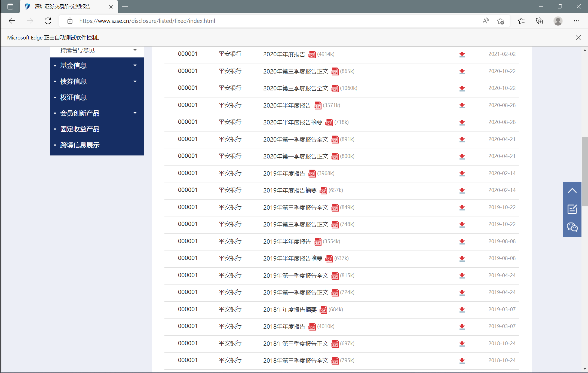Download 2019年半年度报告 (3554k) via arrow icon
588x373 pixels.
(x=462, y=242)
